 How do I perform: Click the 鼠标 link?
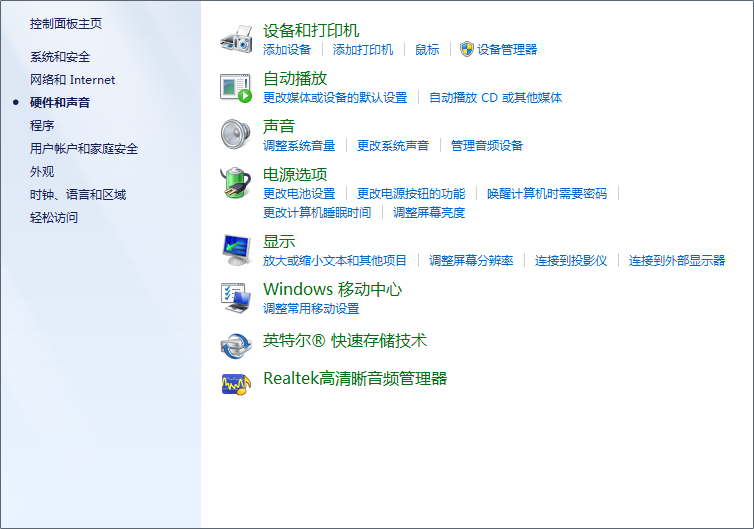point(427,50)
